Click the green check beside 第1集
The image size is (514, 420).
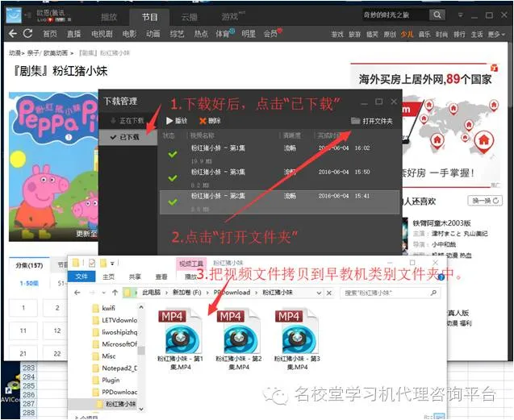(x=173, y=154)
